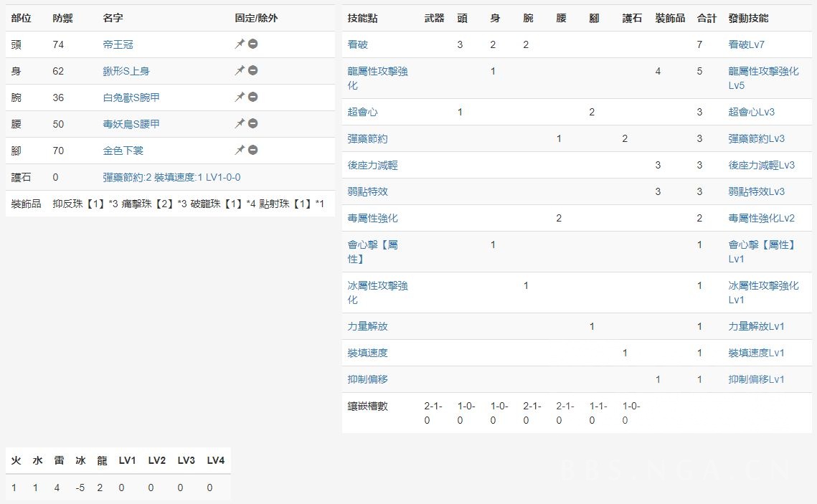
Task: Open the activated skill 力量解放Lv1
Action: click(756, 326)
